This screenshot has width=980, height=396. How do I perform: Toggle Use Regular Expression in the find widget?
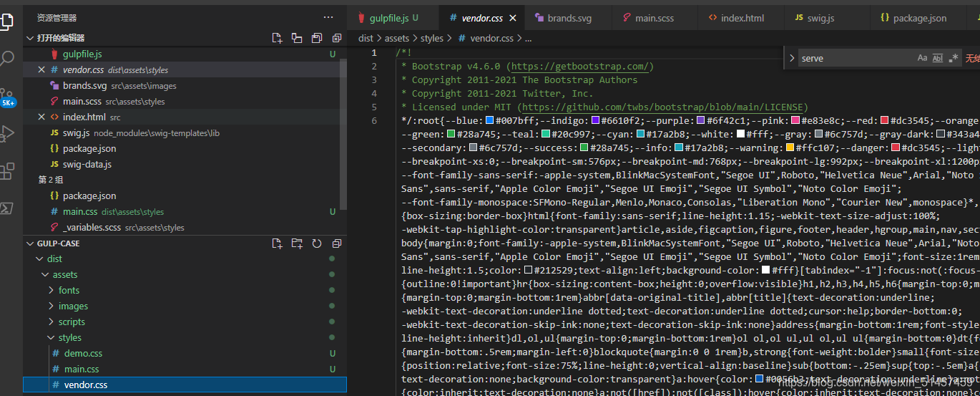[x=954, y=59]
